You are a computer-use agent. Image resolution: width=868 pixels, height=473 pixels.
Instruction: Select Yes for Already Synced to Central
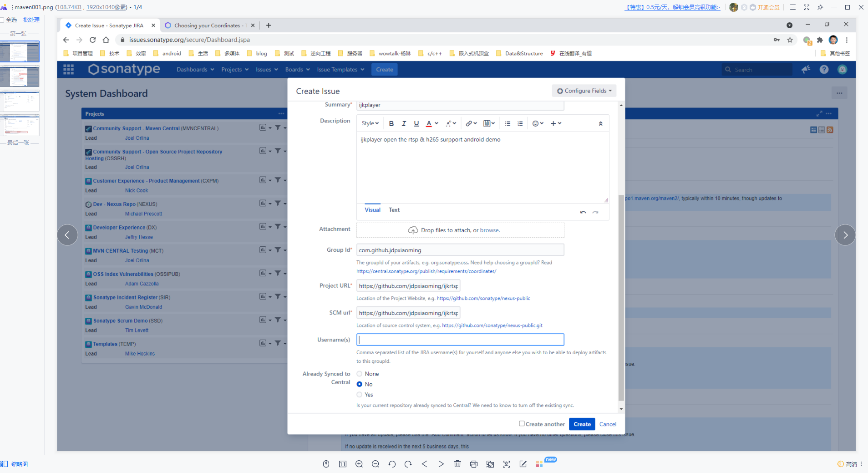(359, 395)
